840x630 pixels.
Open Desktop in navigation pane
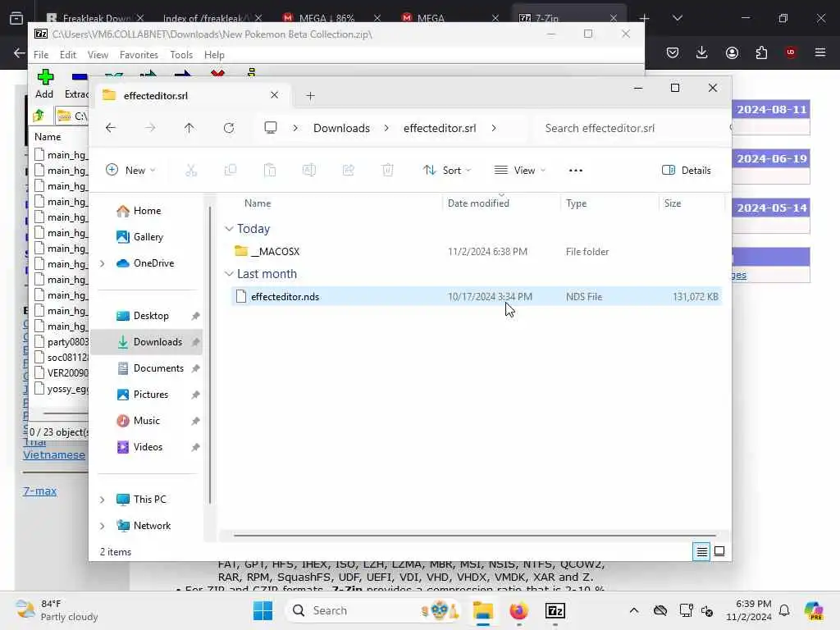[151, 316]
